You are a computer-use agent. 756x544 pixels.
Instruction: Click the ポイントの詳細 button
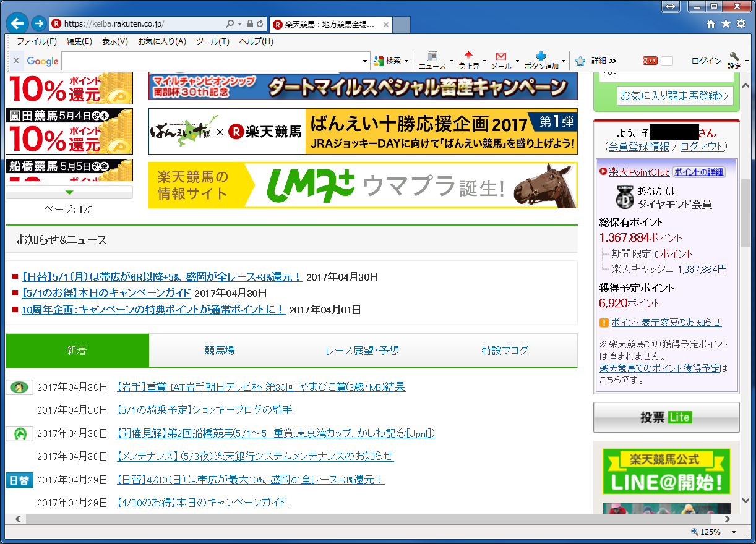(699, 172)
